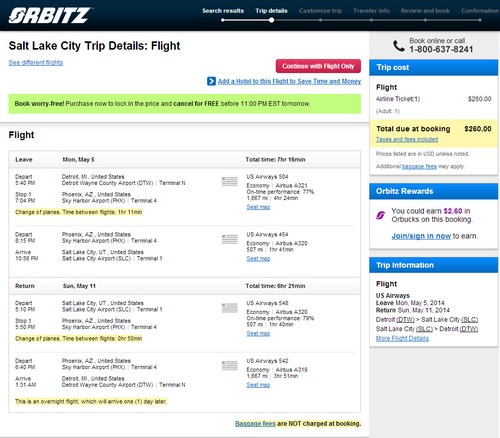
Task: Click the airline icon for US Airways 548
Action: click(x=230, y=308)
